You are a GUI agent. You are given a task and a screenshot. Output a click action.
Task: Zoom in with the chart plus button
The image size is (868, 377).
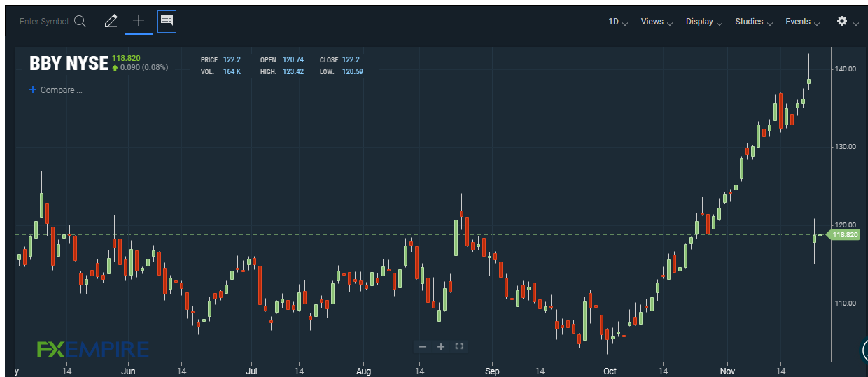(x=441, y=346)
